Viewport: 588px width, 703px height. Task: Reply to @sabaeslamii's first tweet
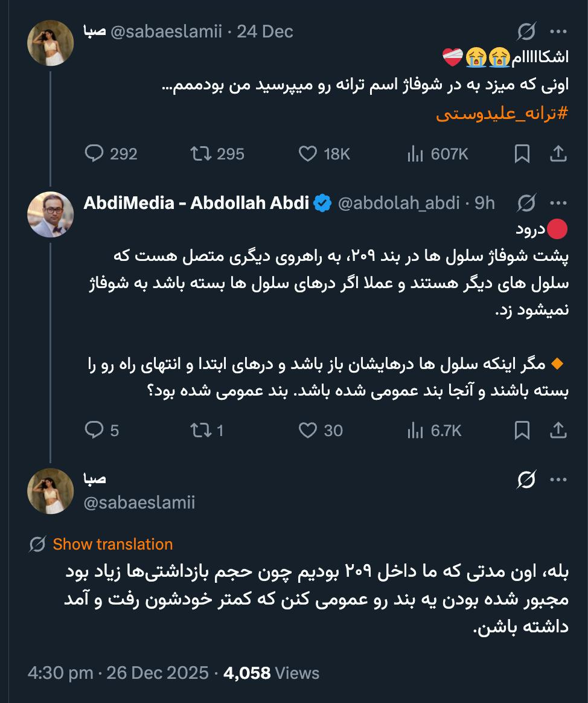[x=97, y=154]
